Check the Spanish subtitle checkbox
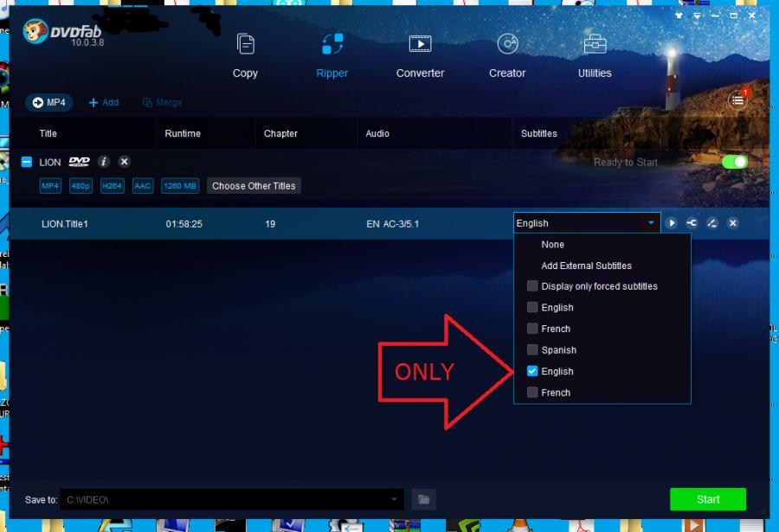779x532 pixels. pyautogui.click(x=532, y=349)
